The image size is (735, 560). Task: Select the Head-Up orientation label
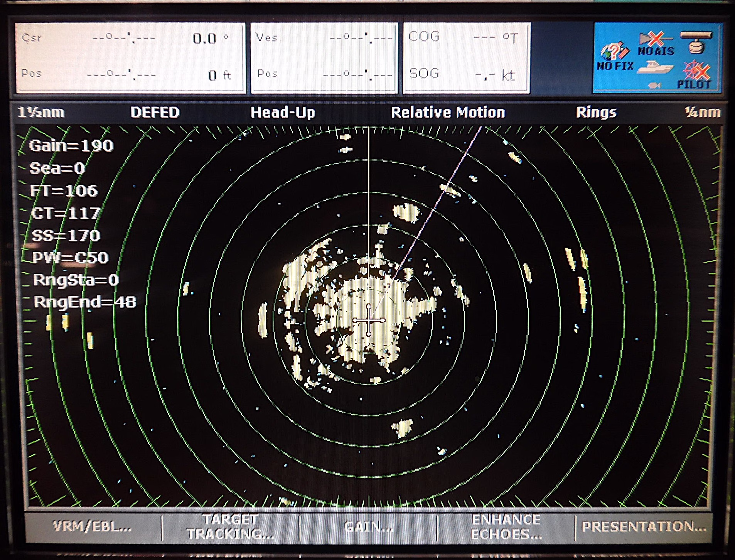(283, 113)
